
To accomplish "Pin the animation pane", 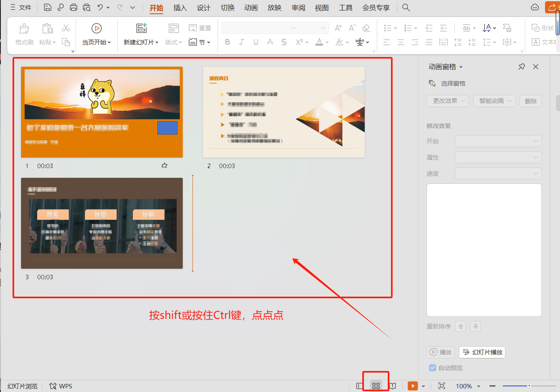I will pos(522,67).
